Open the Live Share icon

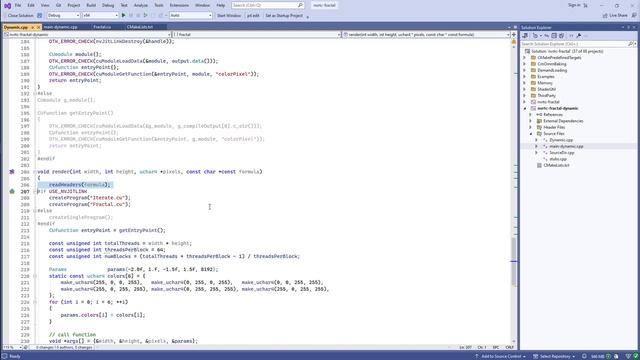tap(605, 16)
